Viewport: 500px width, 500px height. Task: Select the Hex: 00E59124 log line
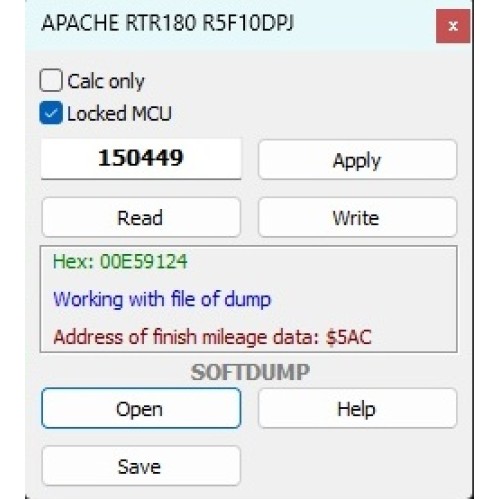coord(120,261)
